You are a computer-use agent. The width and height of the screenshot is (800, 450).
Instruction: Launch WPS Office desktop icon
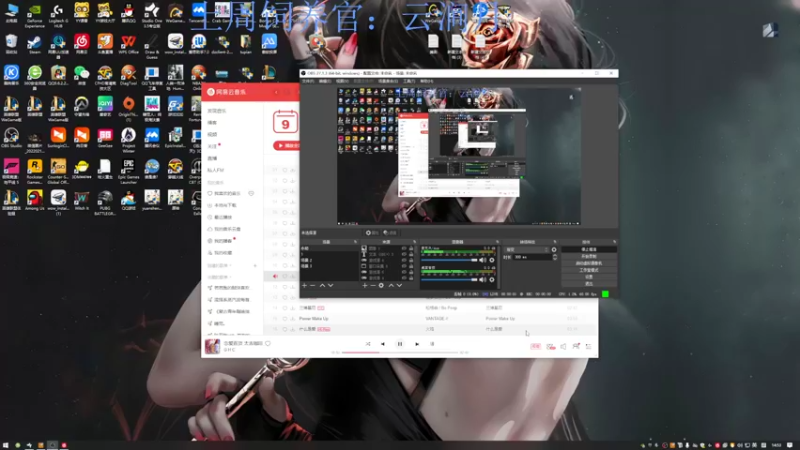click(x=128, y=44)
